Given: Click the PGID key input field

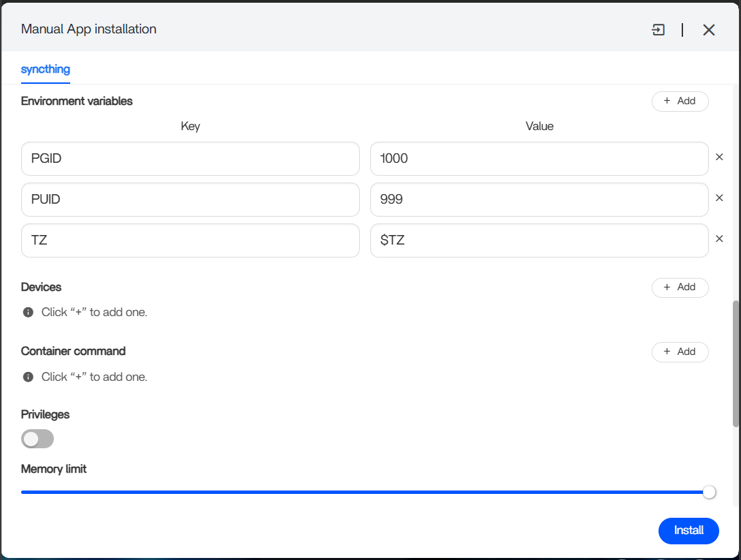Looking at the screenshot, I should point(190,159).
